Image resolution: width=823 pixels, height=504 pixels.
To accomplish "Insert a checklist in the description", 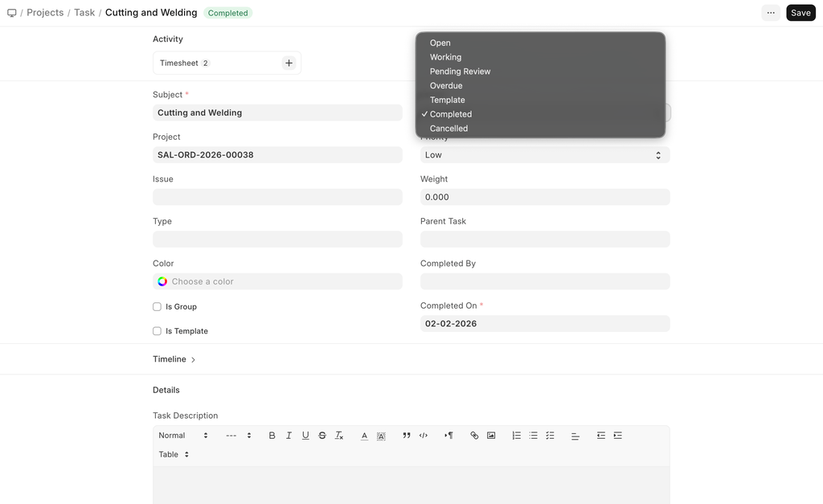I will pos(551,436).
